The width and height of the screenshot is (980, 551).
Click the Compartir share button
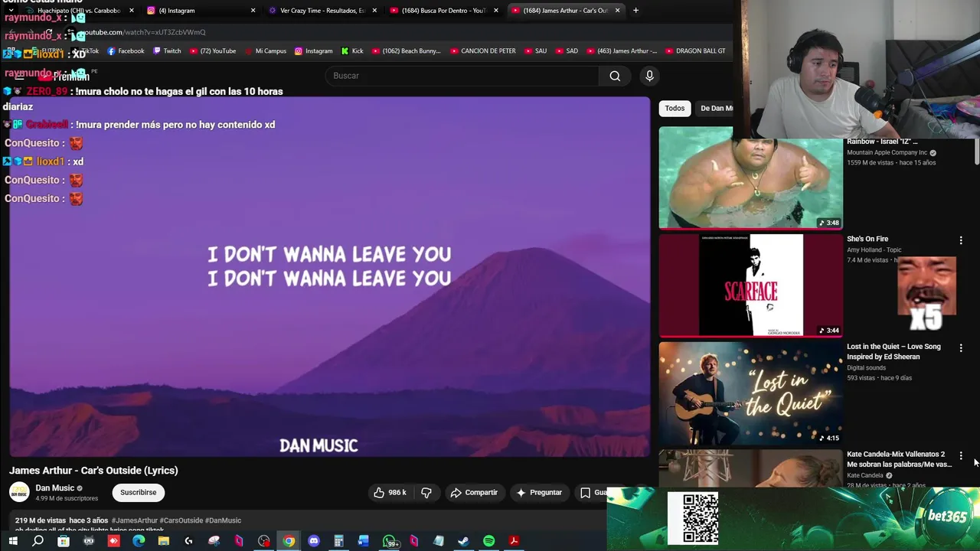[x=474, y=493]
